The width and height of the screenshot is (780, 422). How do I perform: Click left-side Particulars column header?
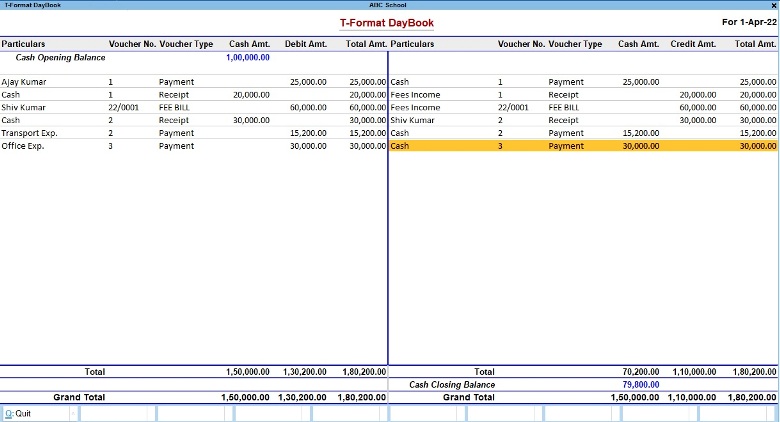[x=23, y=44]
